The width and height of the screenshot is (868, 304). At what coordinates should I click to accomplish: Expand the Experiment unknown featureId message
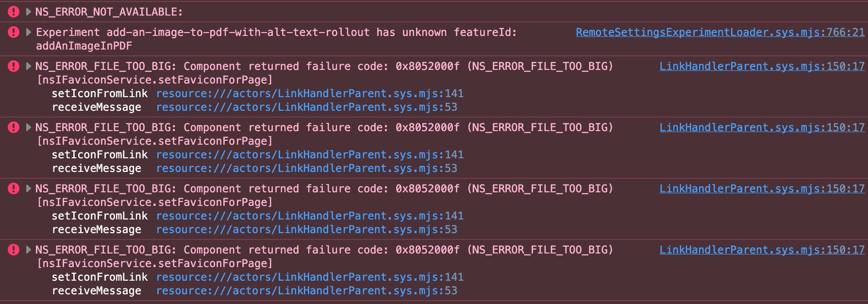coord(29,33)
